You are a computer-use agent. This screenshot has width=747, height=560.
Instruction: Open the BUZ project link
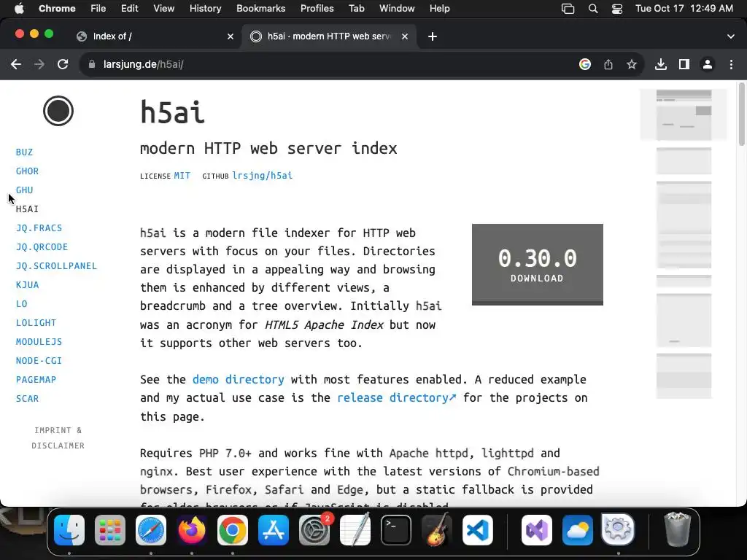tap(24, 152)
